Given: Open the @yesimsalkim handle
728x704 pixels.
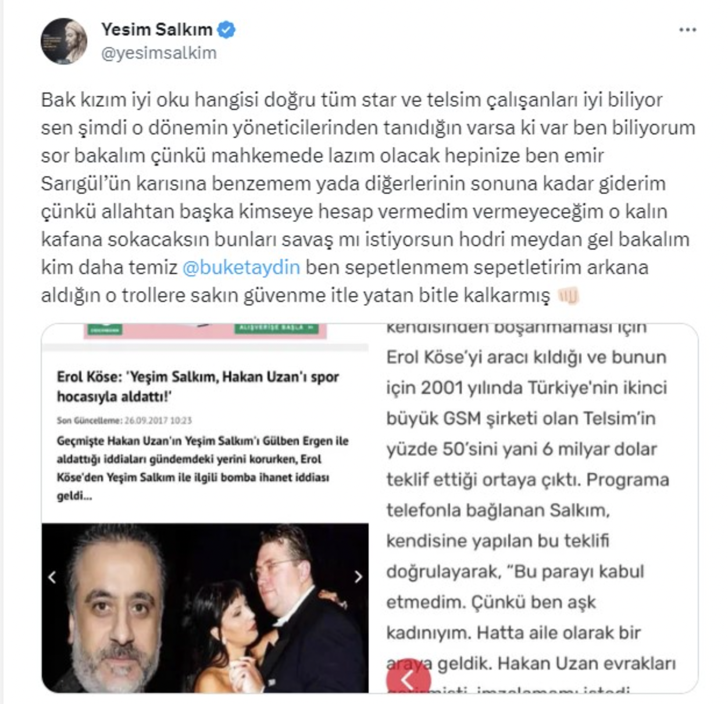Looking at the screenshot, I should click(159, 53).
